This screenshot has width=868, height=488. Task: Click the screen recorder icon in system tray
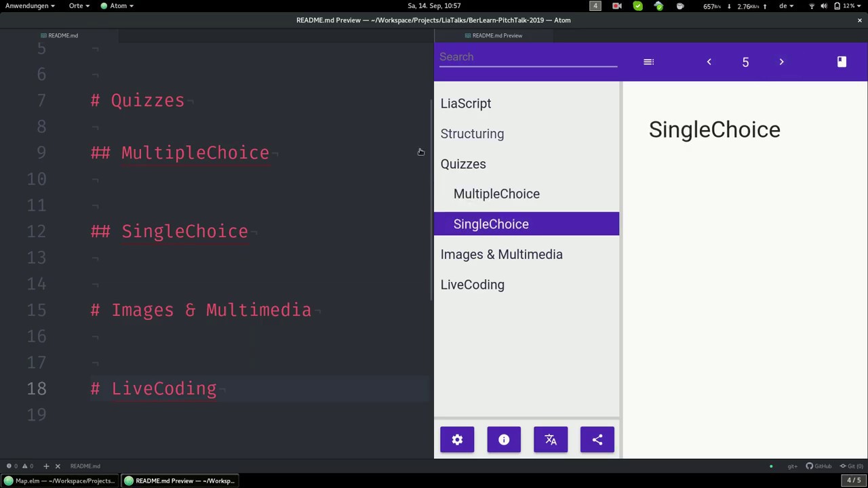point(617,5)
